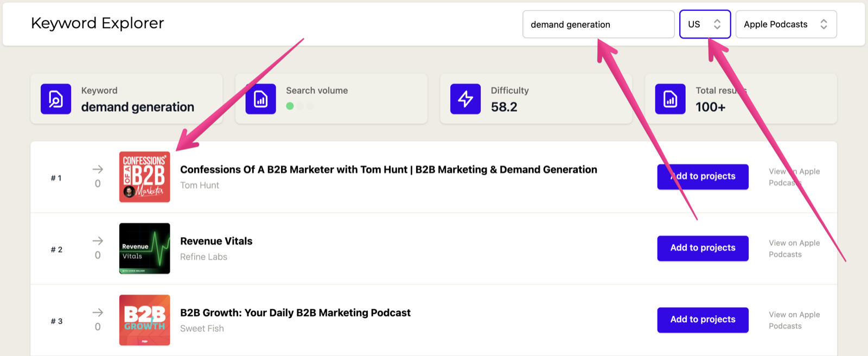Click the Total results document icon
This screenshot has height=356, width=868.
670,99
